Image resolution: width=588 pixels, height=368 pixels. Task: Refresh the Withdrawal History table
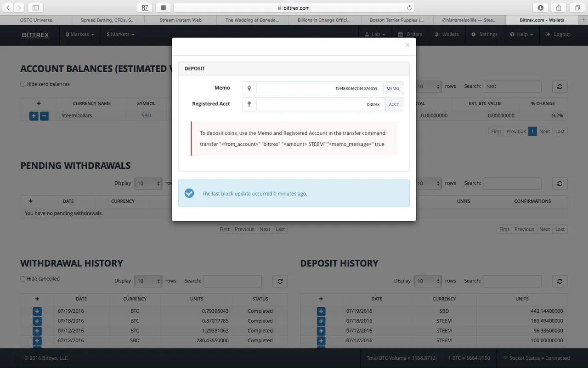(280, 281)
